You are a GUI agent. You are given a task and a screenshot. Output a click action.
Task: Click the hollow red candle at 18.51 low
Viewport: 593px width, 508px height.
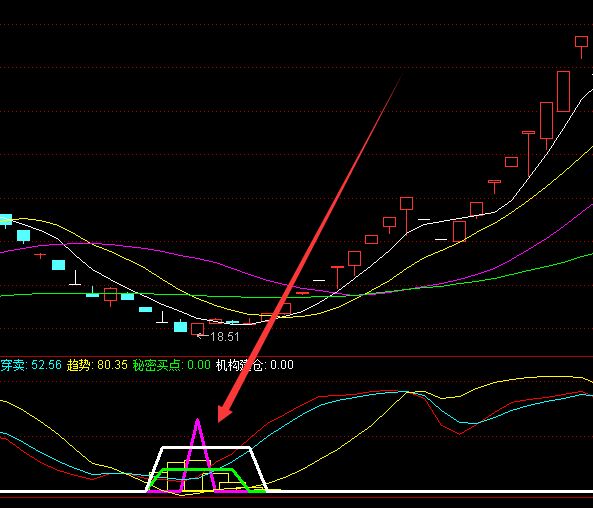[x=197, y=329]
